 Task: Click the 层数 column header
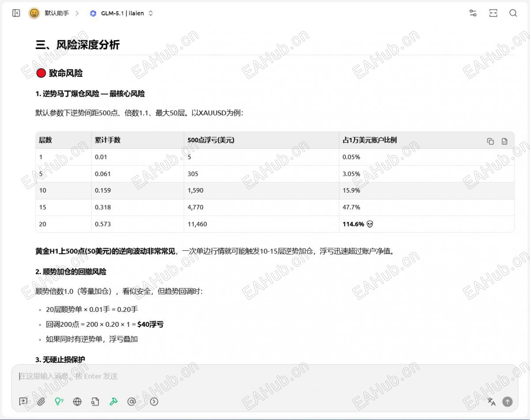tap(63, 140)
